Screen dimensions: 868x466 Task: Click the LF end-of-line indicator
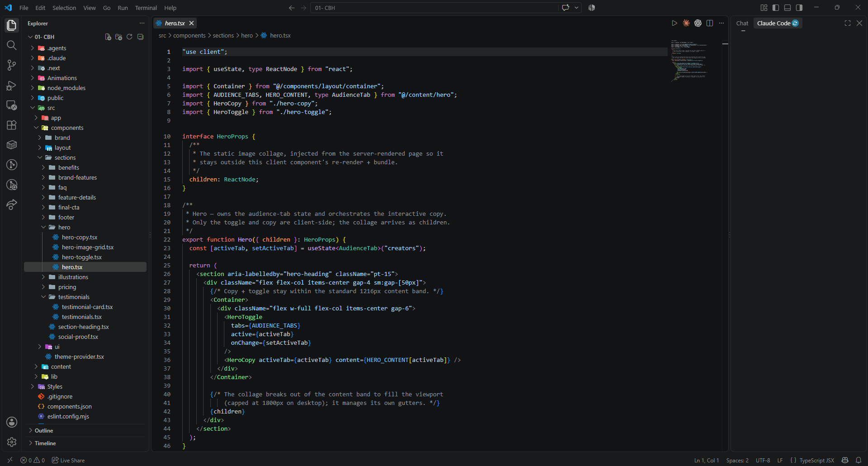click(x=780, y=460)
